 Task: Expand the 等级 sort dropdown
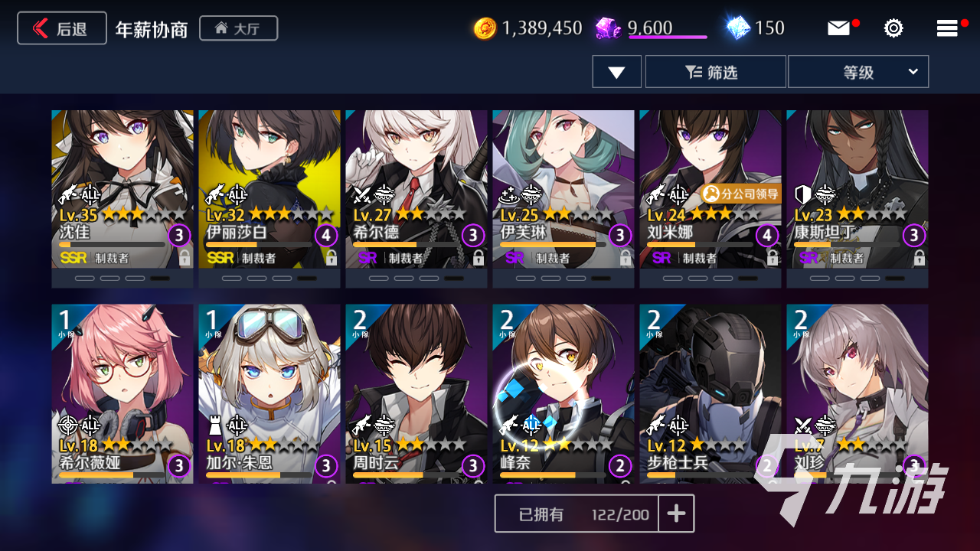point(858,72)
